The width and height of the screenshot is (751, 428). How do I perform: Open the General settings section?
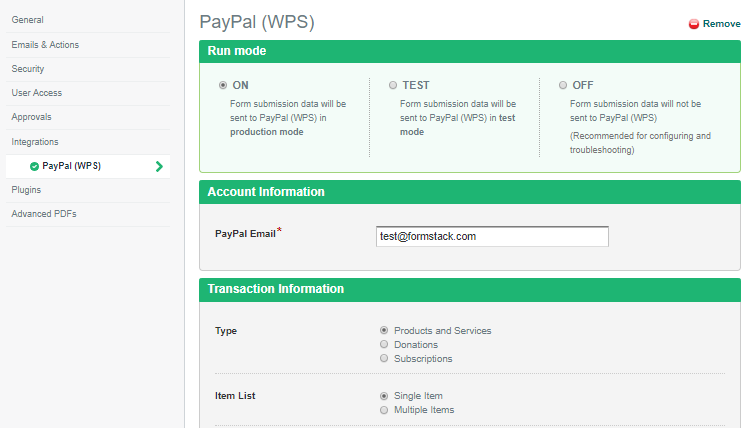27,20
